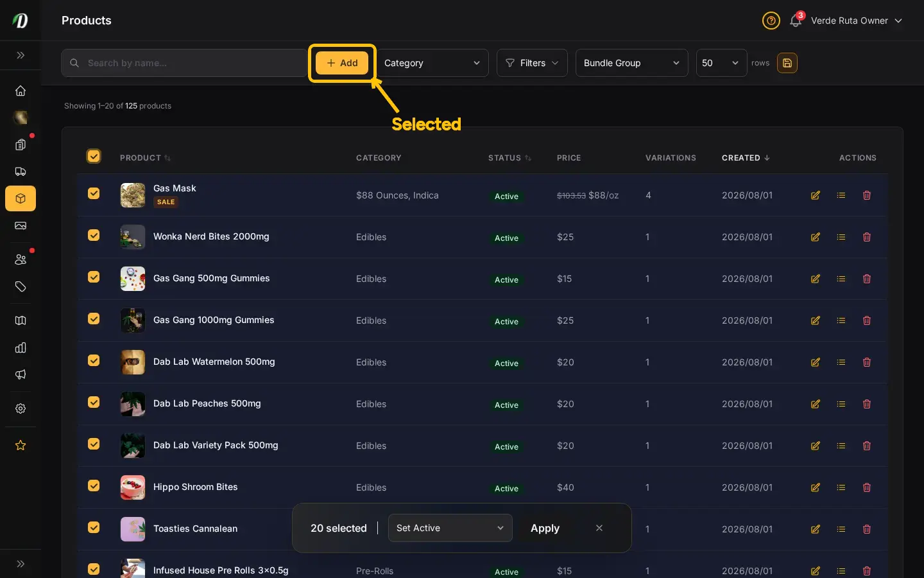Click the Active status of Gas Mask
The height and width of the screenshot is (578, 924).
coord(506,197)
